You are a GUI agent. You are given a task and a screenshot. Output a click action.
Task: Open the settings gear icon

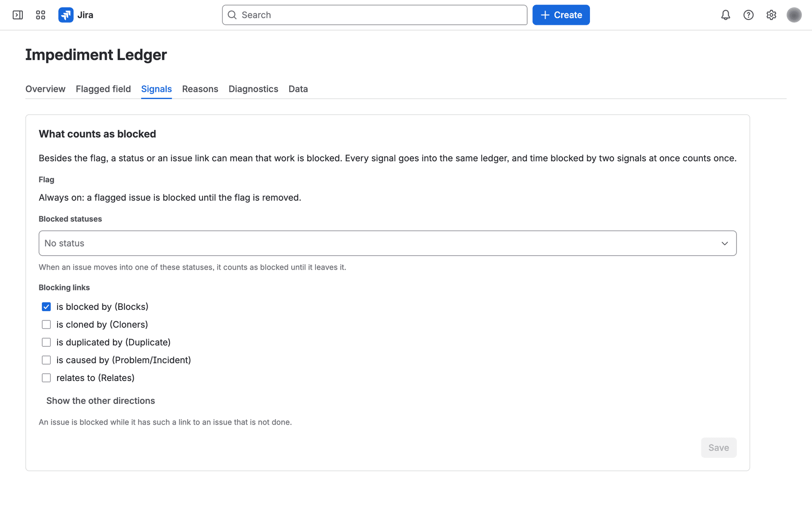[771, 15]
